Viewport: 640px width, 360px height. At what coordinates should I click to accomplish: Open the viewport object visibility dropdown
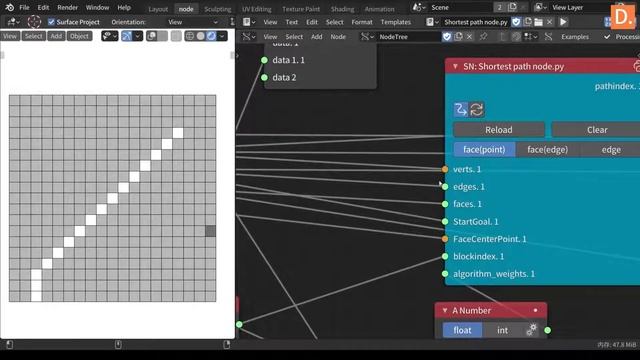click(109, 36)
